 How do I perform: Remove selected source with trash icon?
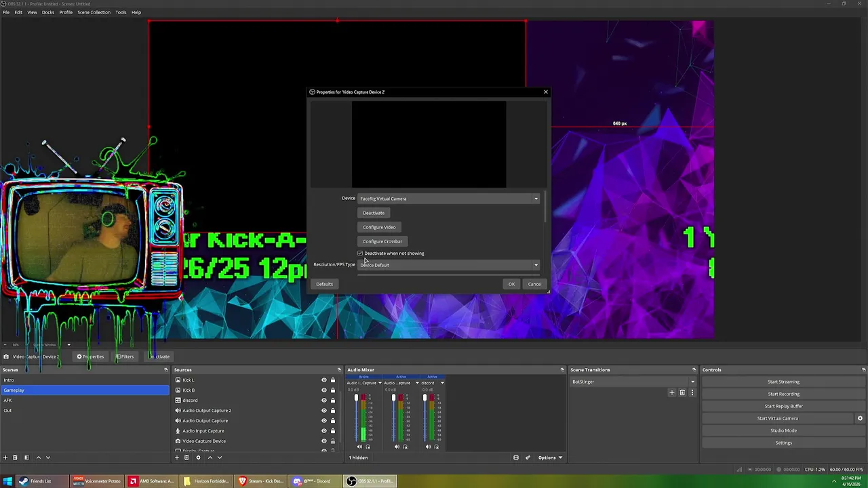[x=187, y=457]
